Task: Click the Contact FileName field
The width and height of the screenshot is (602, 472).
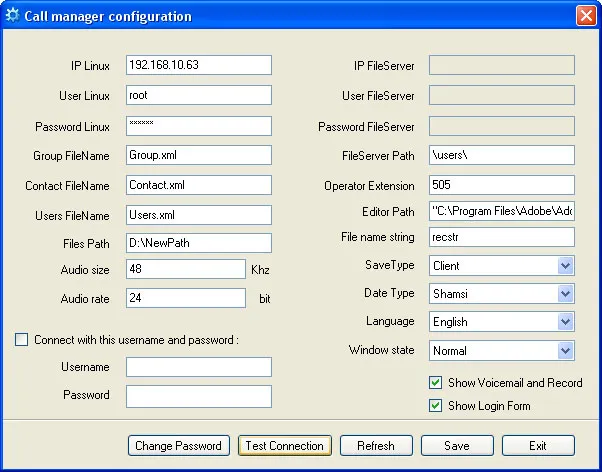Action: (x=199, y=185)
